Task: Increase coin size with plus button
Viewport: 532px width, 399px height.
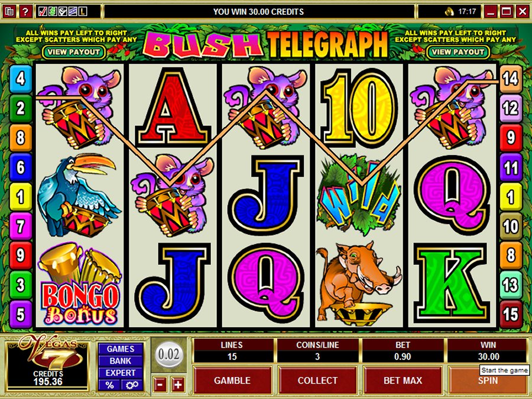Action: coord(178,384)
